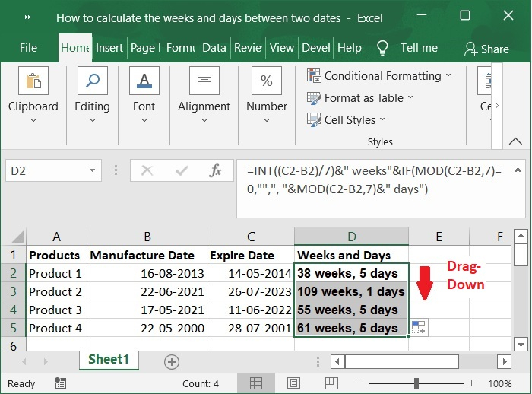Show more ribbon groups arrow
This screenshot has height=394, width=532.
(x=497, y=105)
